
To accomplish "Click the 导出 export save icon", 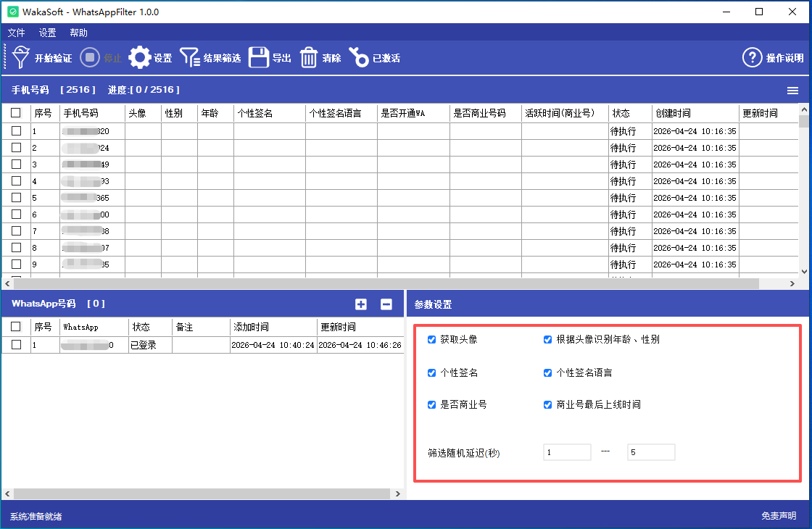I will pos(259,58).
